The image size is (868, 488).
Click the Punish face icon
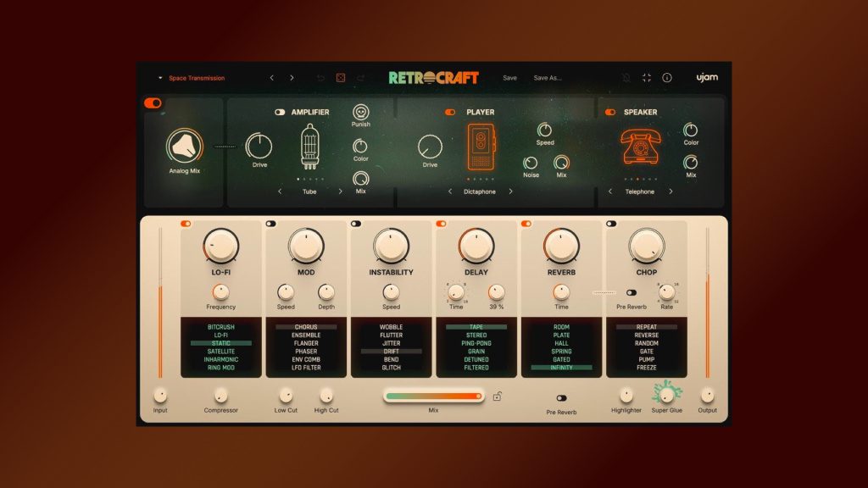pos(360,112)
